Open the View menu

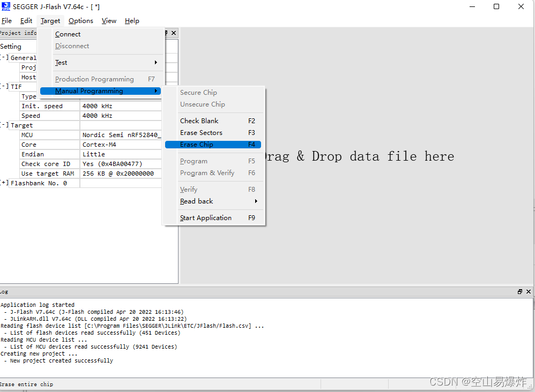tap(109, 21)
